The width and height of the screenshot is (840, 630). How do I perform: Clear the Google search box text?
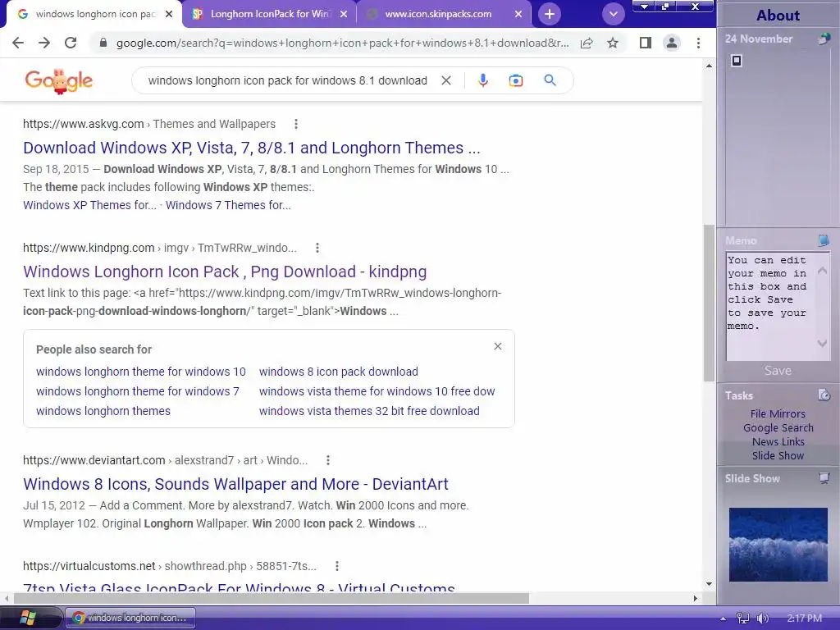pos(445,80)
